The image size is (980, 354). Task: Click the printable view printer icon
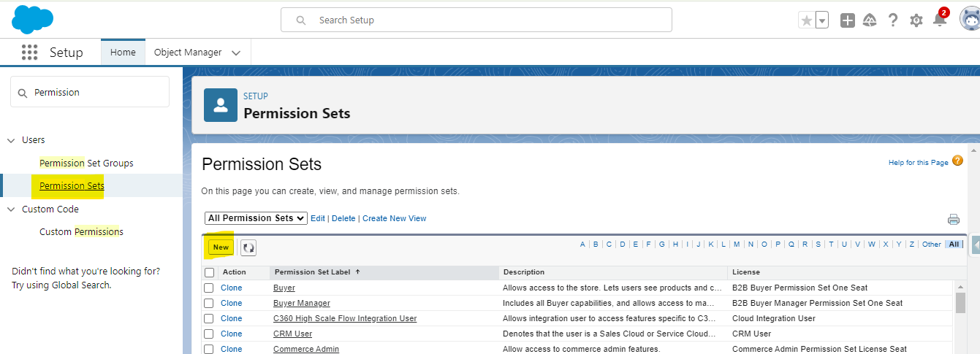[x=954, y=219]
